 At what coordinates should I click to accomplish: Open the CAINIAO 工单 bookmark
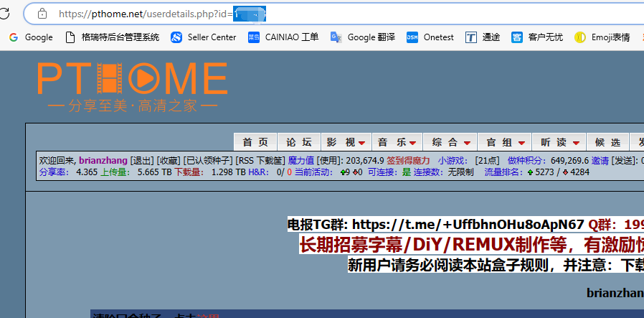coord(283,37)
